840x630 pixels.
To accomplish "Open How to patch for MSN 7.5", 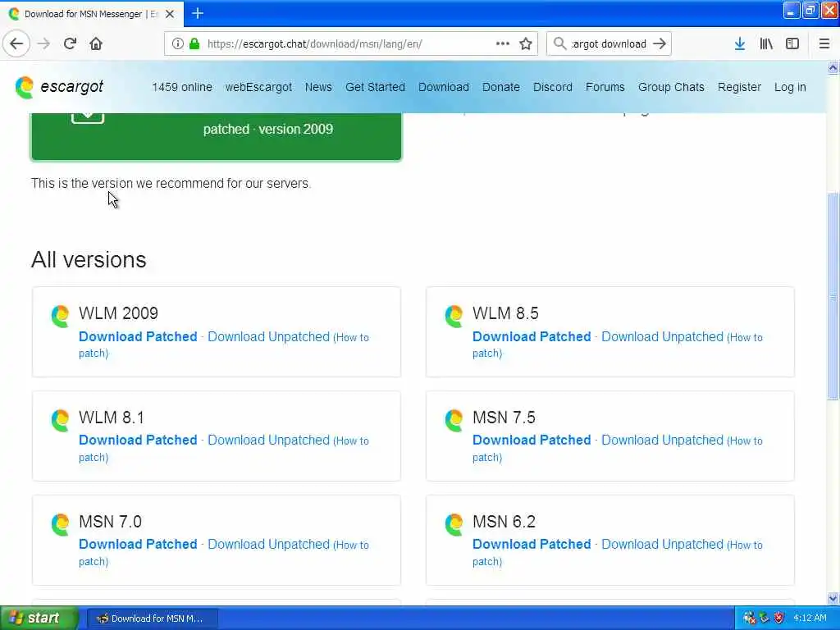I will point(746,441).
